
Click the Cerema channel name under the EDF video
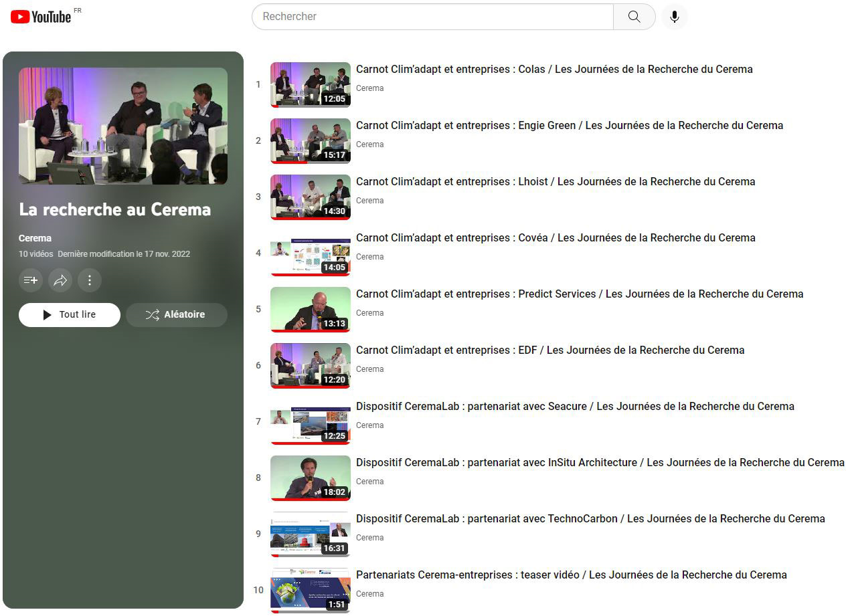click(370, 369)
